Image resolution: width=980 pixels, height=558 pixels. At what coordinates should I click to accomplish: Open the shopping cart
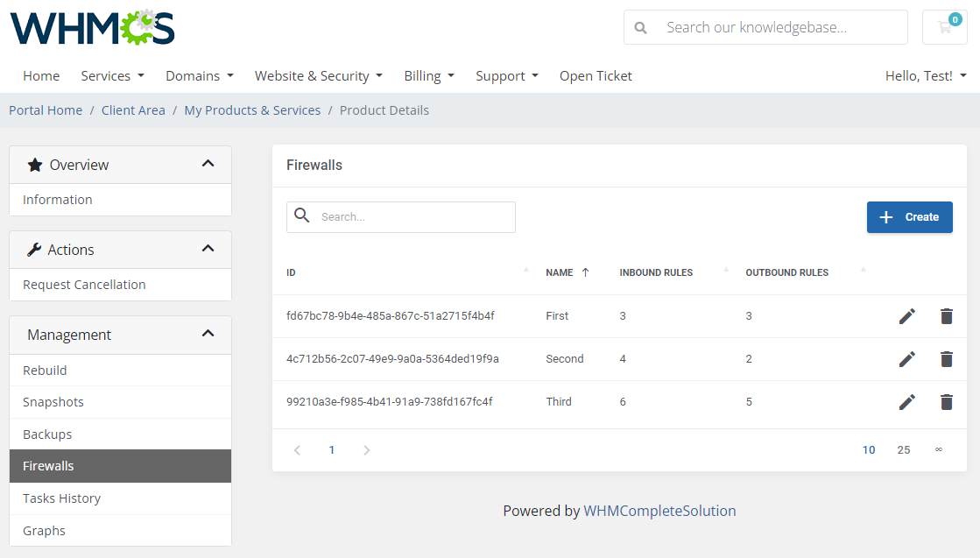click(944, 27)
